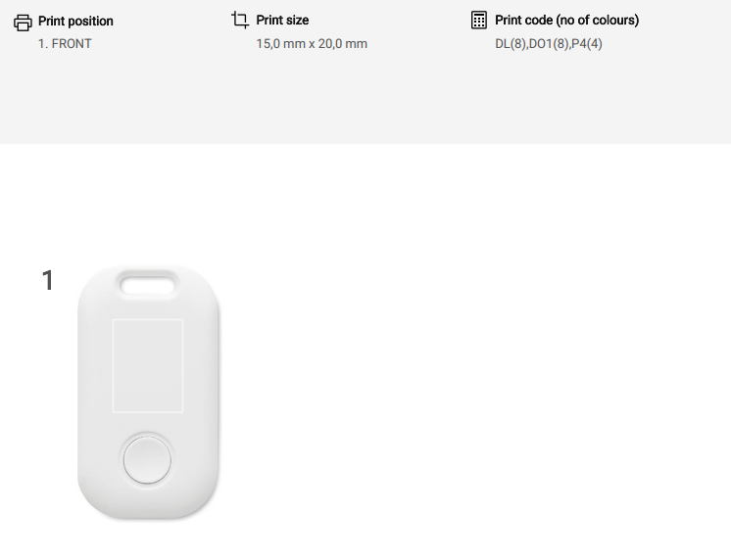
Task: Click the 'x' separator in print size
Action: pyautogui.click(x=312, y=44)
